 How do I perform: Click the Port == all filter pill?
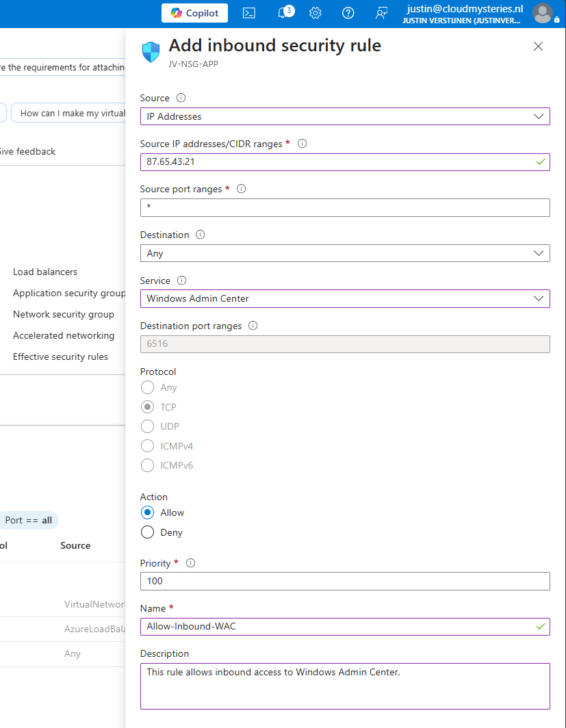click(x=28, y=521)
